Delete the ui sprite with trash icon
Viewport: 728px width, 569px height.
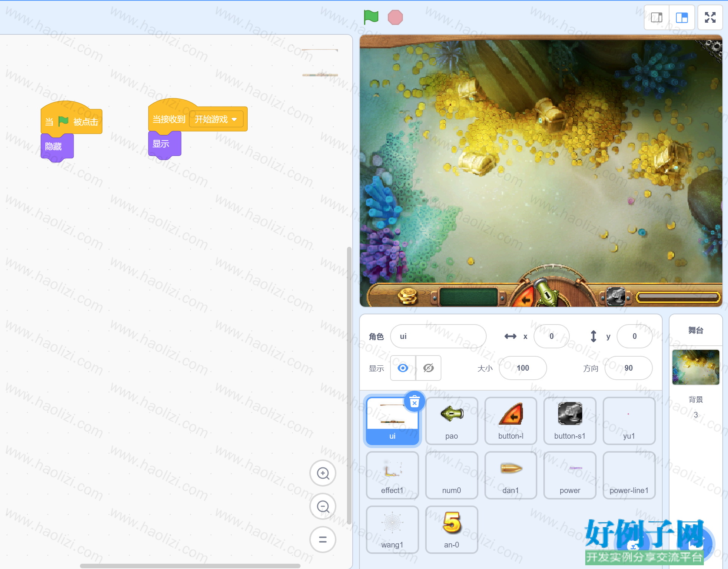[414, 402]
